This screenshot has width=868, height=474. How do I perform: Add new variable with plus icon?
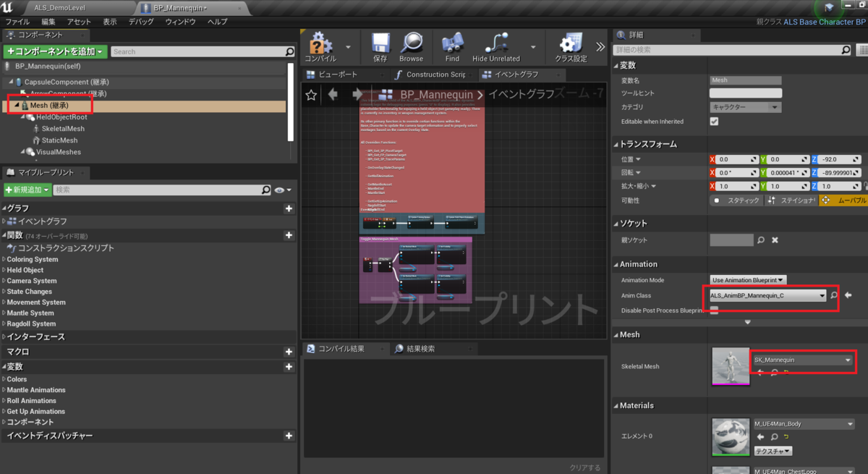point(289,367)
